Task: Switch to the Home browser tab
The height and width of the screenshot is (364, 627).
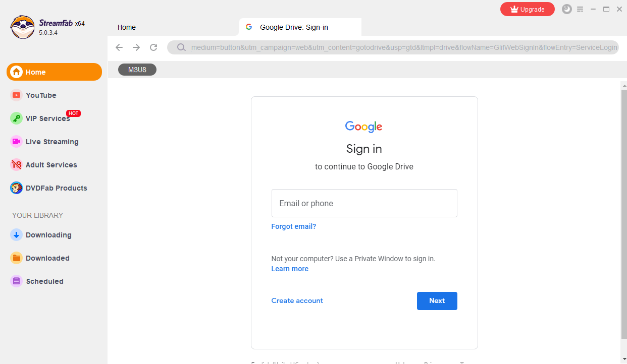Action: click(x=127, y=27)
